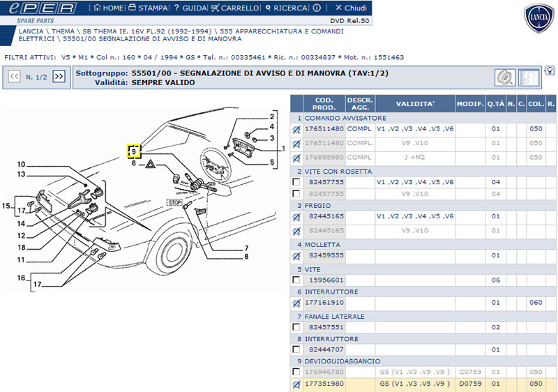
Task: Click 555 APPARECCHIATURA E COMANDI ELETTRICI breadcrumb
Action: click(181, 35)
